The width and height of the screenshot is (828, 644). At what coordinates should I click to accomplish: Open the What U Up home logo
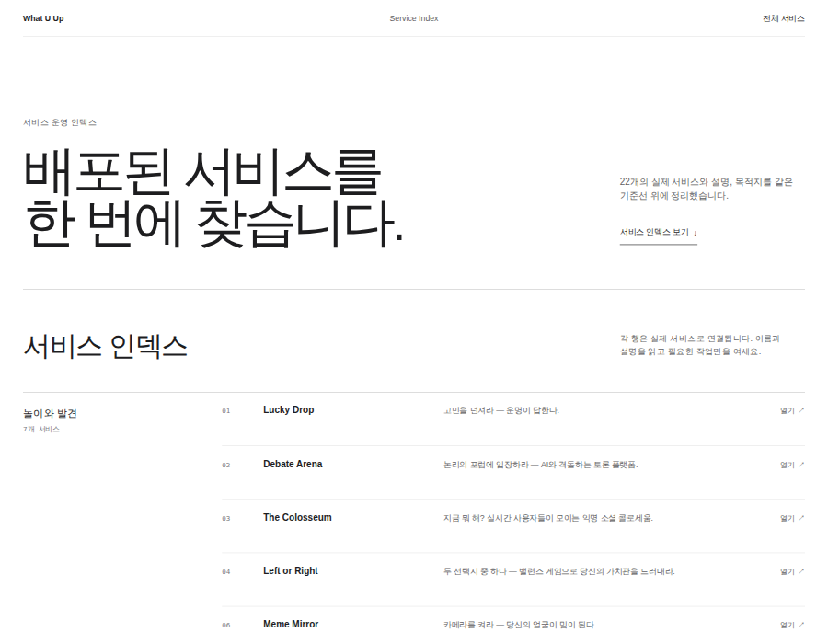(x=43, y=18)
